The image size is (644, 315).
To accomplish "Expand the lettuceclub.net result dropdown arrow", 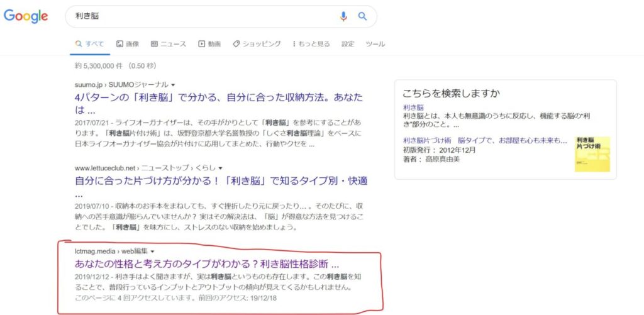I will coord(221,168).
